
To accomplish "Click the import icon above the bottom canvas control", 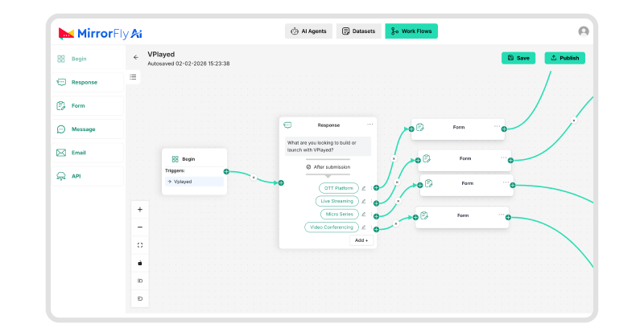I will pos(140,281).
